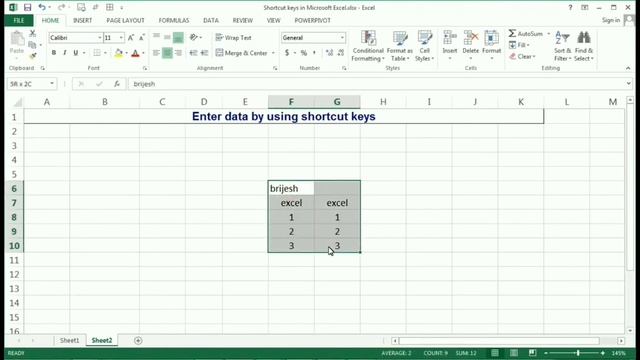Screen dimensions: 640x360
Task: Switch to the INSERT ribbon tab
Action: 82,20
